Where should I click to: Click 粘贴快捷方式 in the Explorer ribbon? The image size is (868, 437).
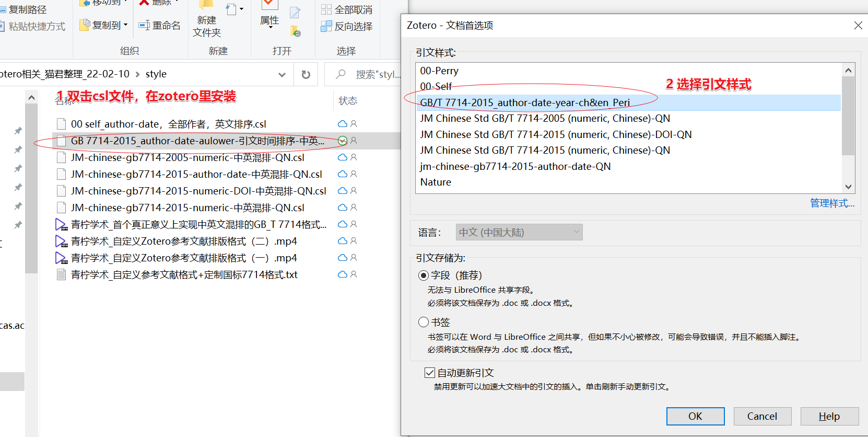(x=32, y=26)
